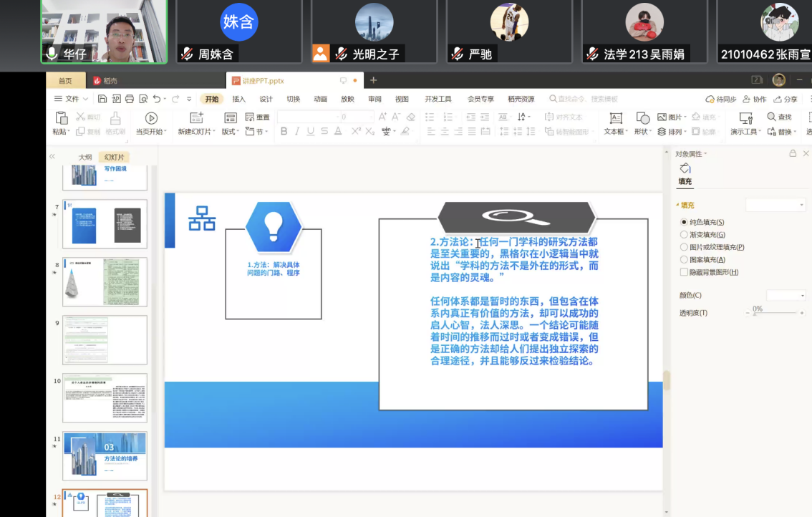Open the 设计 ribbon tab
This screenshot has width=812, height=517.
pyautogui.click(x=266, y=99)
